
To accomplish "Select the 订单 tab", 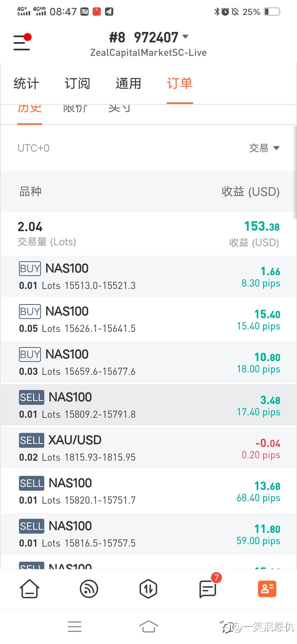I will [180, 83].
